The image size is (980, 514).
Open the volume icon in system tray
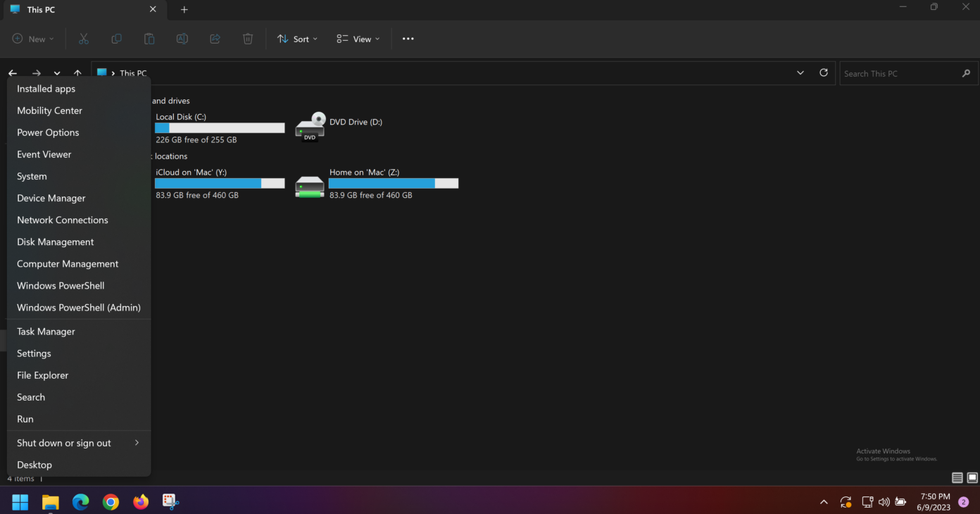click(884, 501)
